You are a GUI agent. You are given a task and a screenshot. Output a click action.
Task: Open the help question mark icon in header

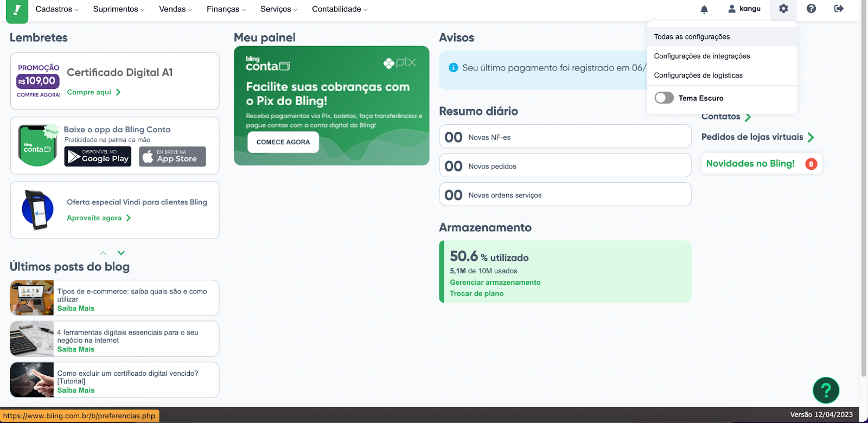pos(811,9)
